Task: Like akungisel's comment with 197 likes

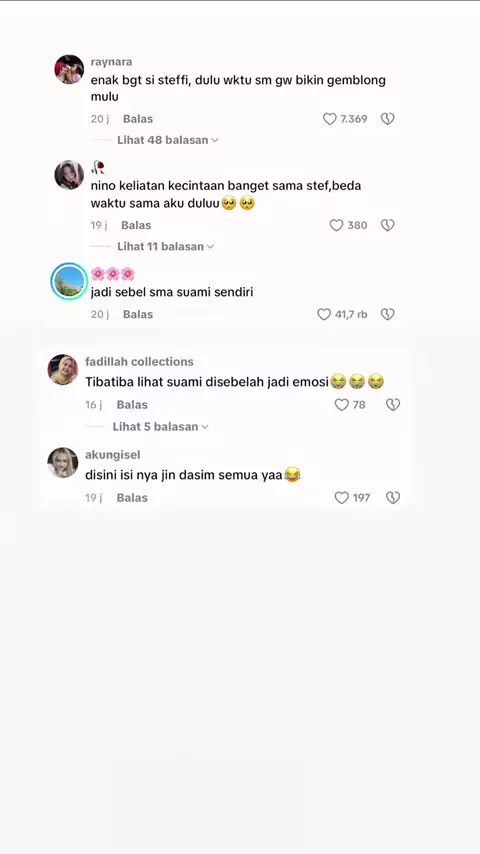Action: 342,497
